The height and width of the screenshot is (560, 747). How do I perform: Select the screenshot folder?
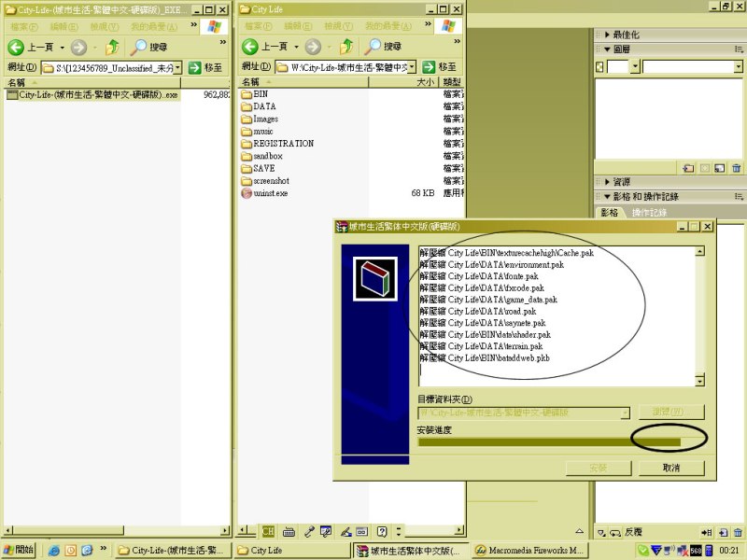coord(265,181)
